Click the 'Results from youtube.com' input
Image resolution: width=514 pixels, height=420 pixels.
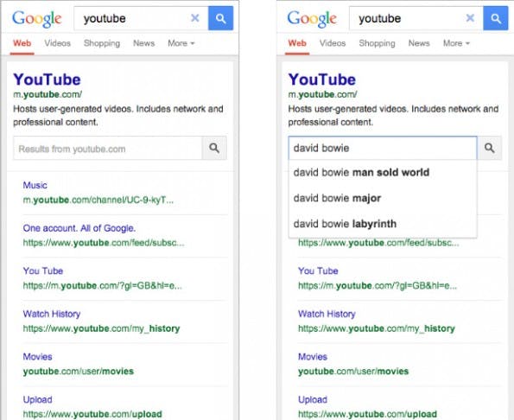click(108, 149)
